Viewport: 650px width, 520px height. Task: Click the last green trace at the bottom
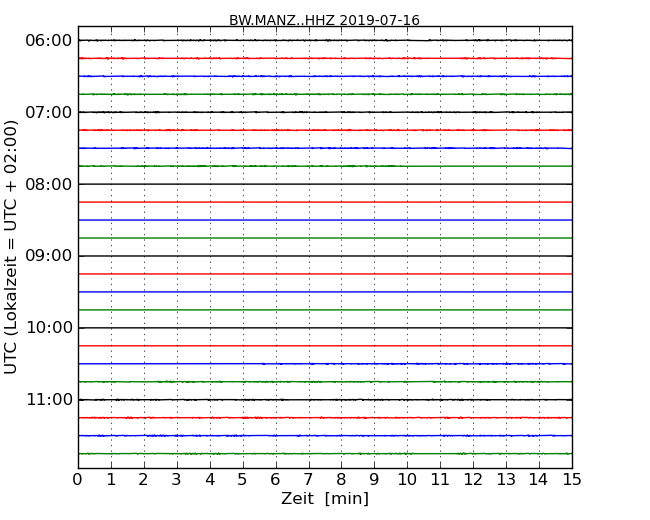point(325,454)
